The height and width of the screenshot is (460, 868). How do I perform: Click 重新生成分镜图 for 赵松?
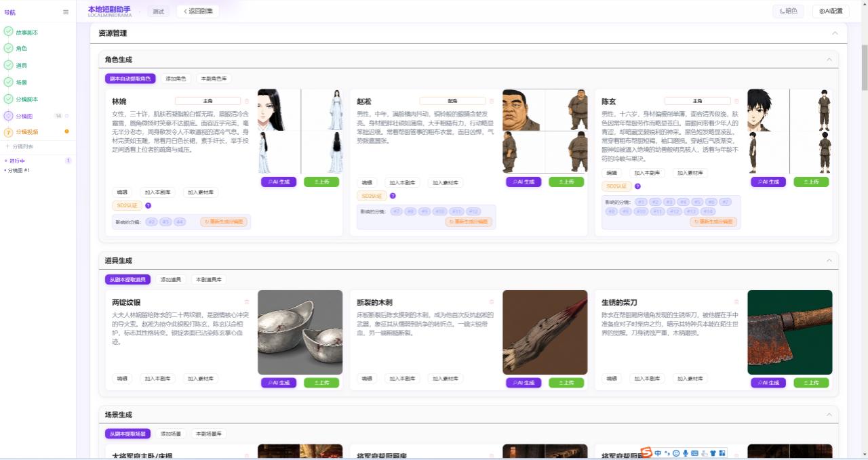[469, 222]
